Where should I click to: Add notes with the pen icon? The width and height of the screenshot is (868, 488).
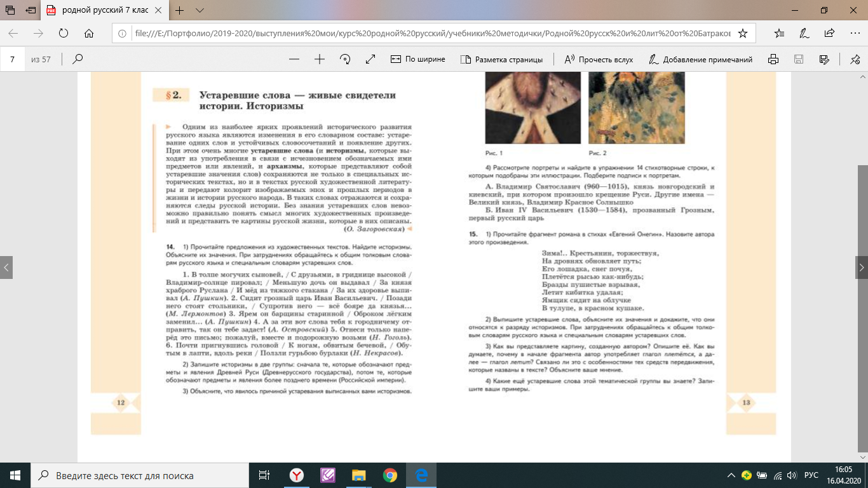804,33
